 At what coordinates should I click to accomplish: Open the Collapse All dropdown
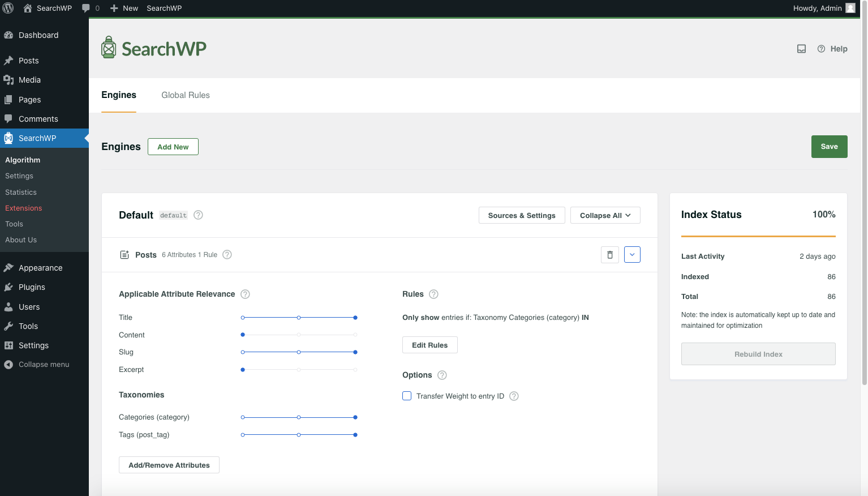(x=605, y=215)
